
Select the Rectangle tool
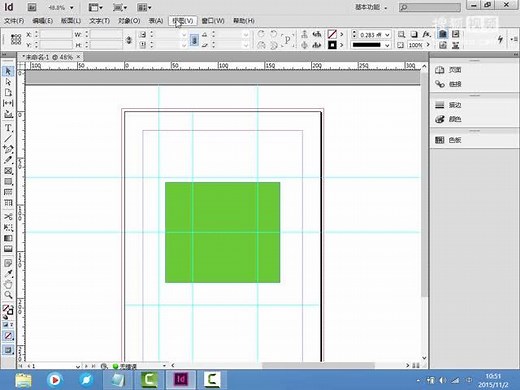8,182
